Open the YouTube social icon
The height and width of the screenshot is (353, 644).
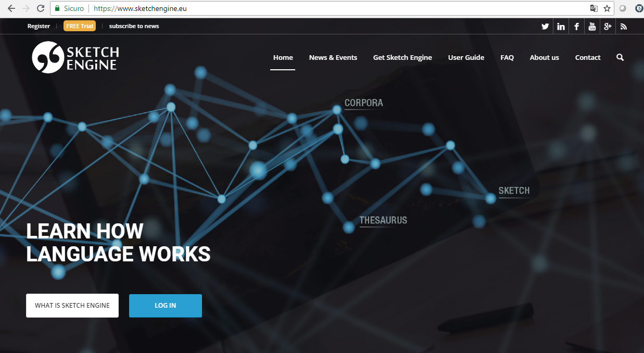tap(592, 27)
